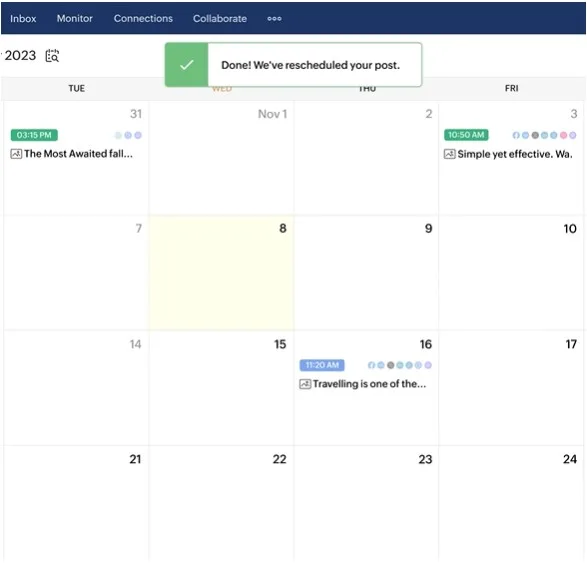Click the green checkmark in notification
The image size is (587, 577).
point(186,65)
